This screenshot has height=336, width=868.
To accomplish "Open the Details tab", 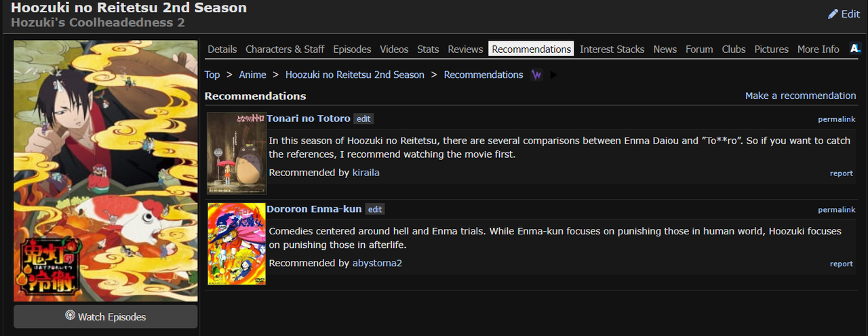I will (x=222, y=49).
